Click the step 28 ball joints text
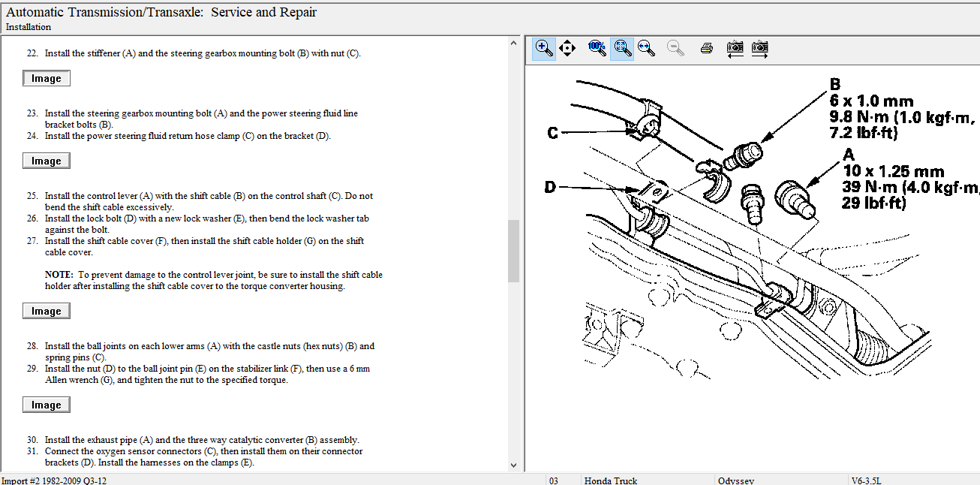Screen dimensions: 980x485 point(209,351)
